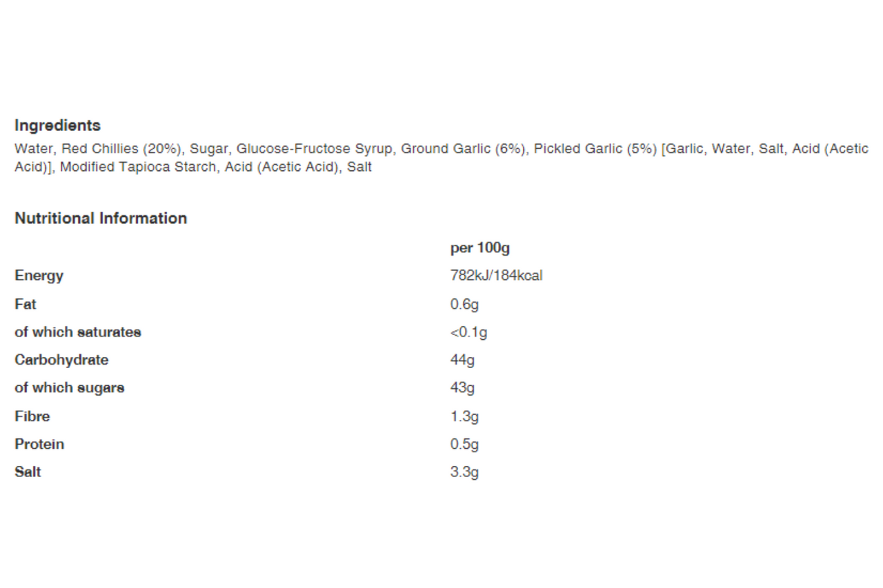This screenshot has height=588, width=883.
Task: Click the 44g carbohydrate value
Action: point(462,360)
